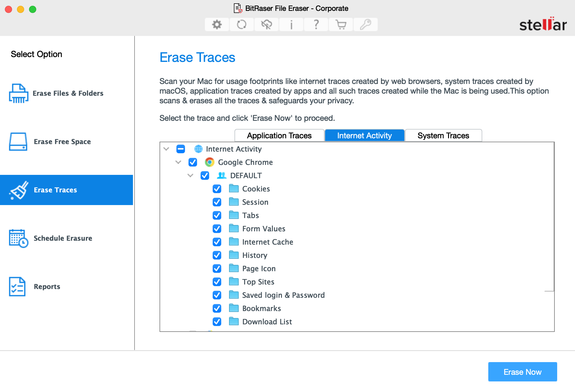
Task: Click the Saved login & Password folder icon
Action: (x=234, y=295)
